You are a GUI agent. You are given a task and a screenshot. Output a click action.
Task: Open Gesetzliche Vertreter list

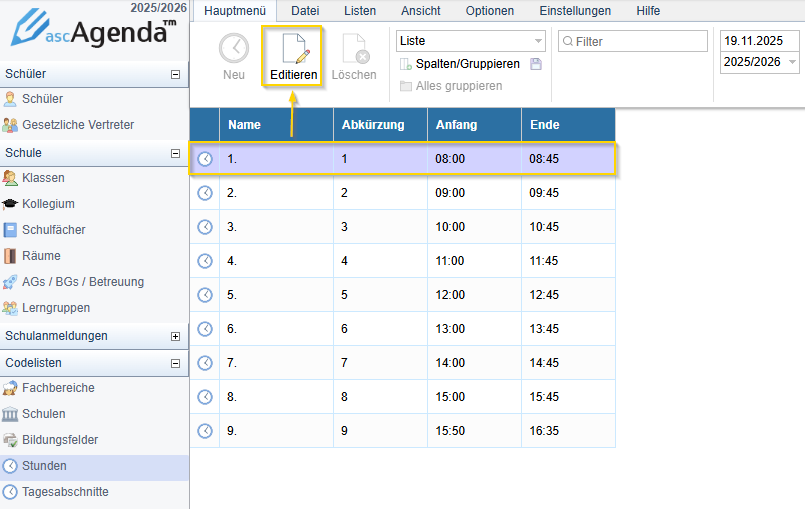tap(77, 125)
